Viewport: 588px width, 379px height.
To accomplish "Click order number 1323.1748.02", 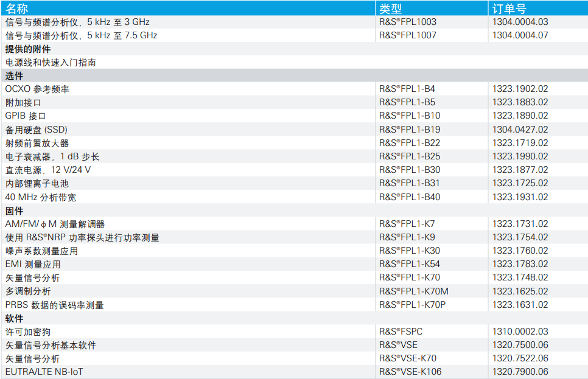I will coord(520,278).
